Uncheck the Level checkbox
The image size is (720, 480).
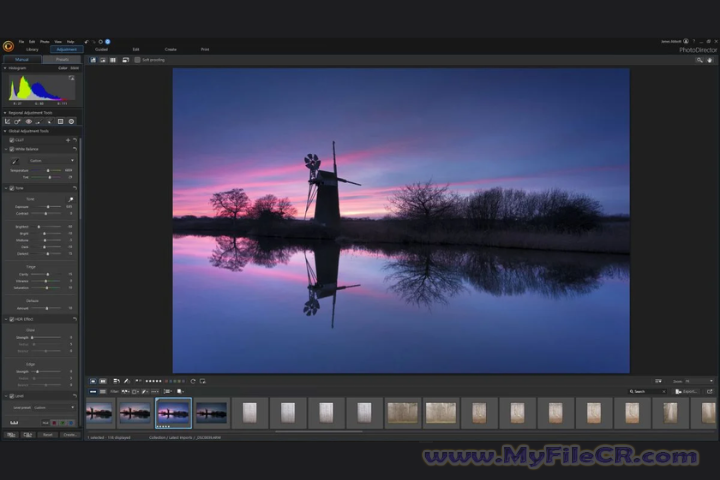(12, 396)
